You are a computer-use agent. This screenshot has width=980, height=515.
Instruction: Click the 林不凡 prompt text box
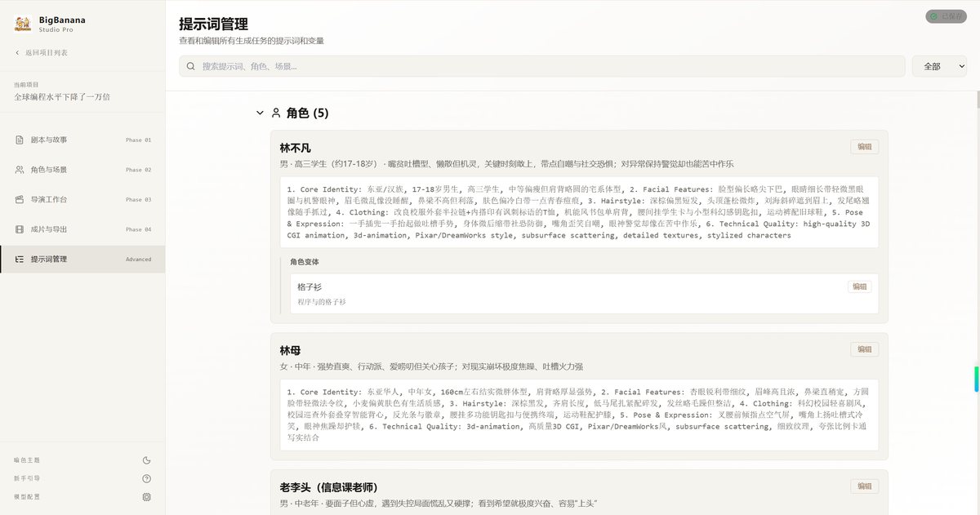tap(579, 212)
